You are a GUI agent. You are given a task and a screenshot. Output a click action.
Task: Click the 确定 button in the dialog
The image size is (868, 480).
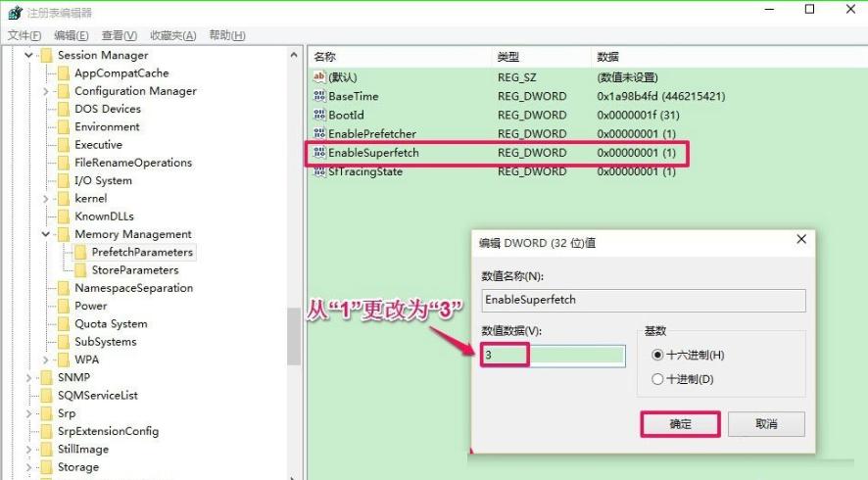point(680,424)
